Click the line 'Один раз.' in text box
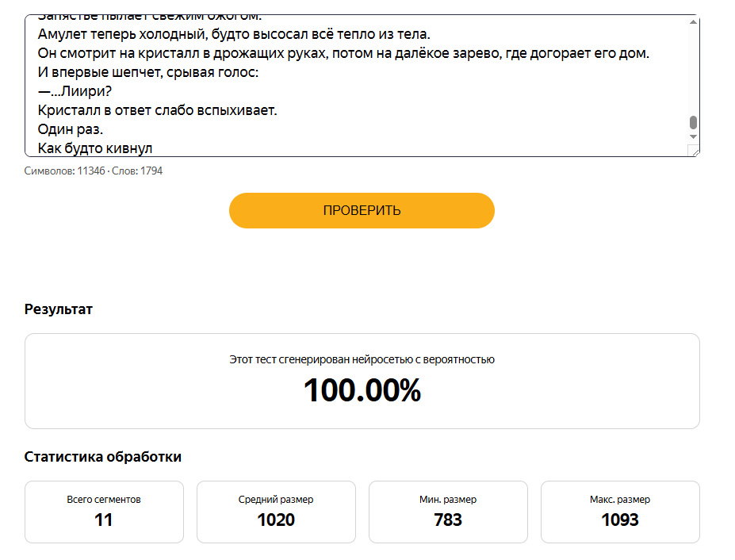Image resolution: width=735 pixels, height=560 pixels. pos(71,129)
